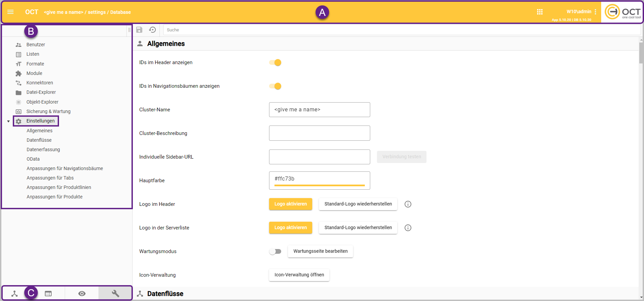Click the save disk icon in the toolbar
Screen dimensions: 644x301
(139, 30)
